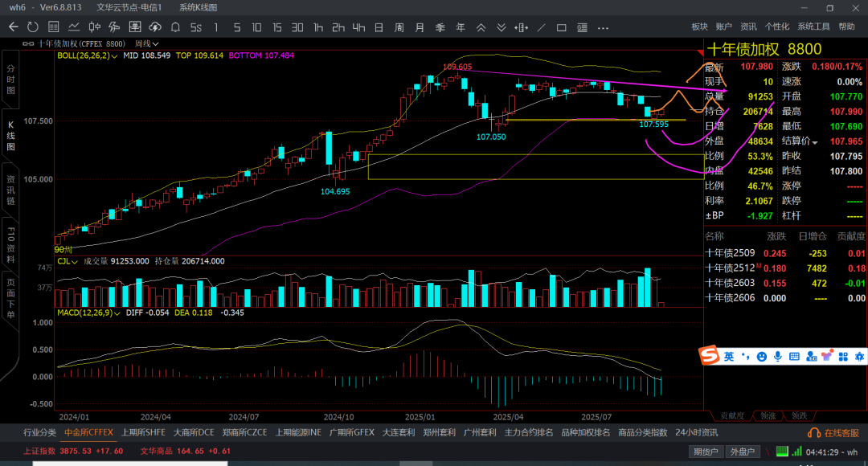868x466 pixels.
Task: Expand the 结算价 dropdown arrow
Action: [x=815, y=143]
